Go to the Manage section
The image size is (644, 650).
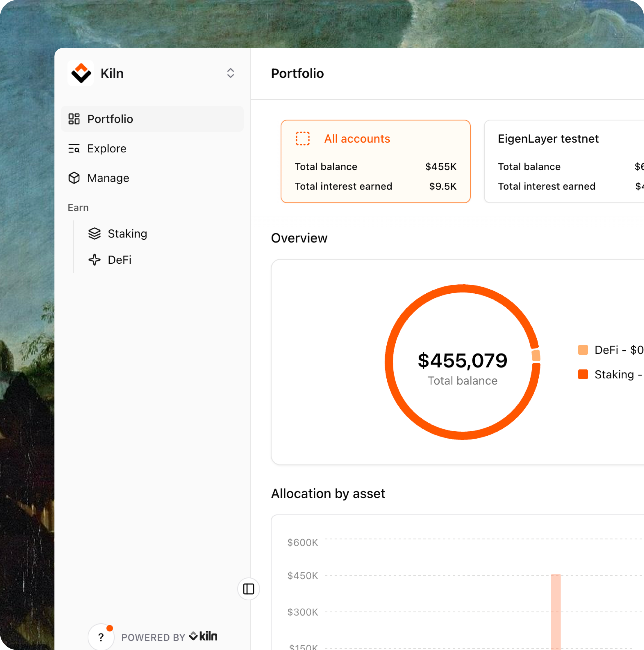(108, 178)
